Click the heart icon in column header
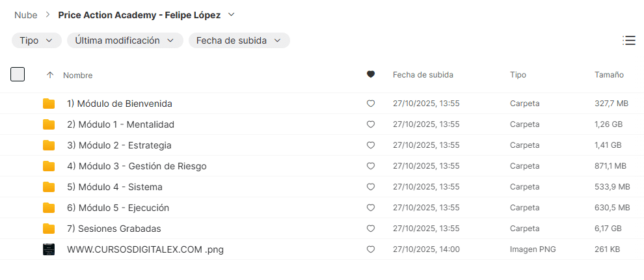Viewport: 644px width, 280px height. point(371,75)
